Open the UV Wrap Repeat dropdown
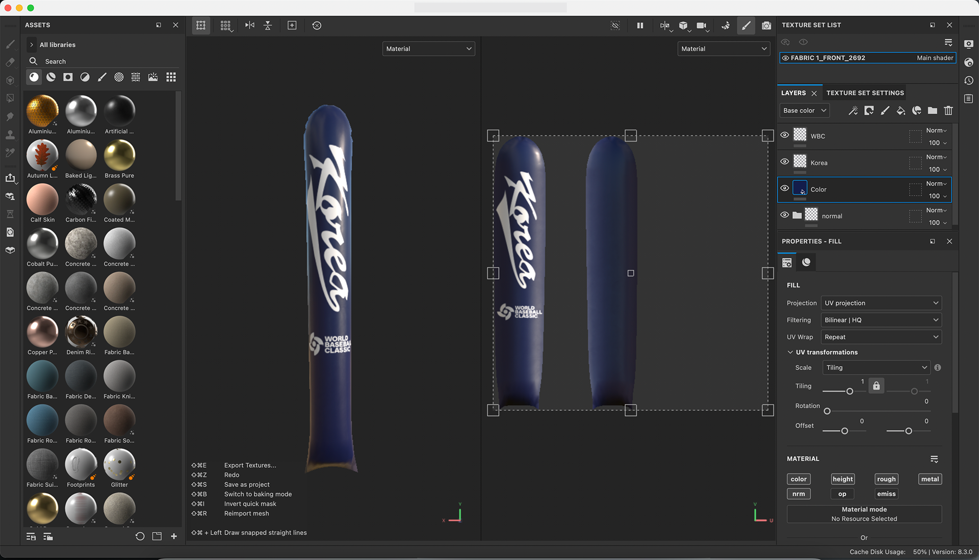Image resolution: width=979 pixels, height=560 pixels. click(881, 337)
